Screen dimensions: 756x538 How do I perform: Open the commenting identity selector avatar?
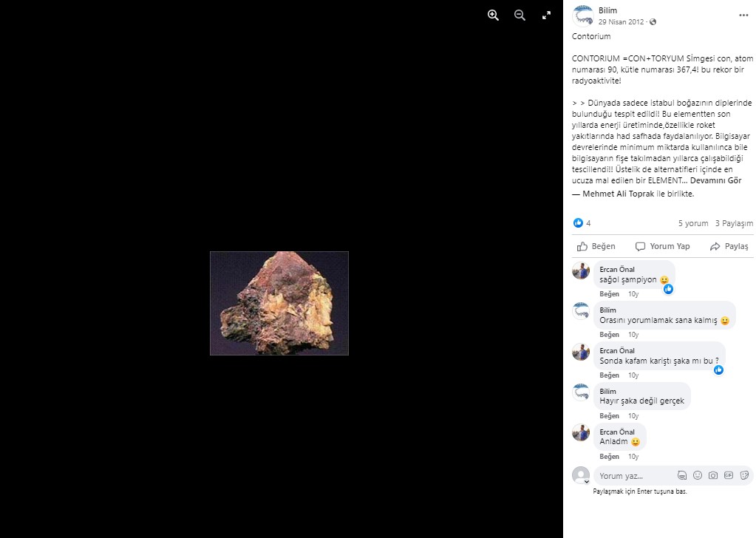click(582, 476)
